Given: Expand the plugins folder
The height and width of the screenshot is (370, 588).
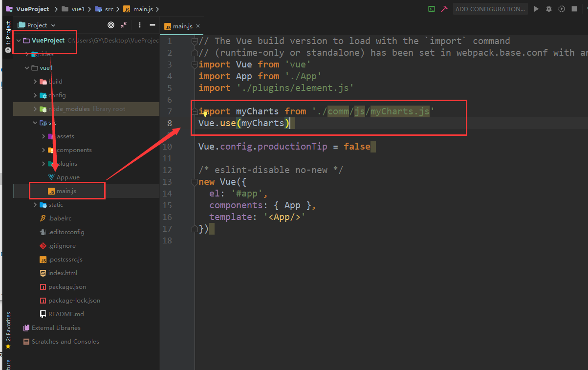Looking at the screenshot, I should (x=44, y=164).
